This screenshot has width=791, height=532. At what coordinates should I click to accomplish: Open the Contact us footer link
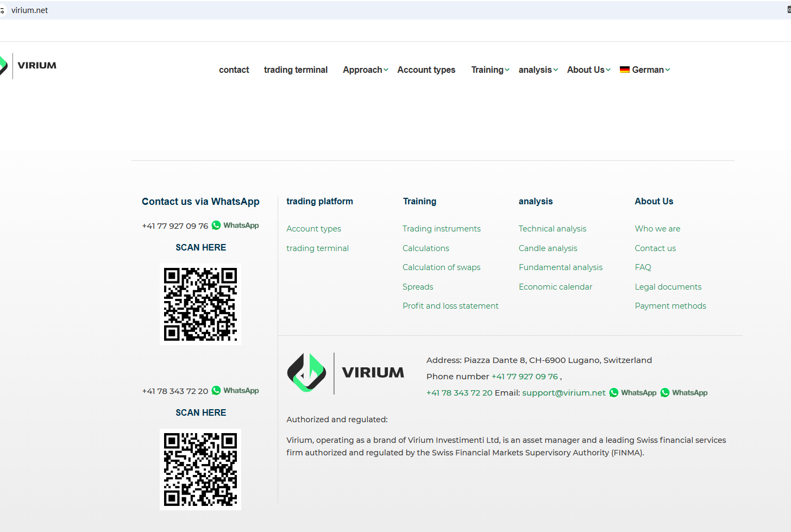point(656,248)
